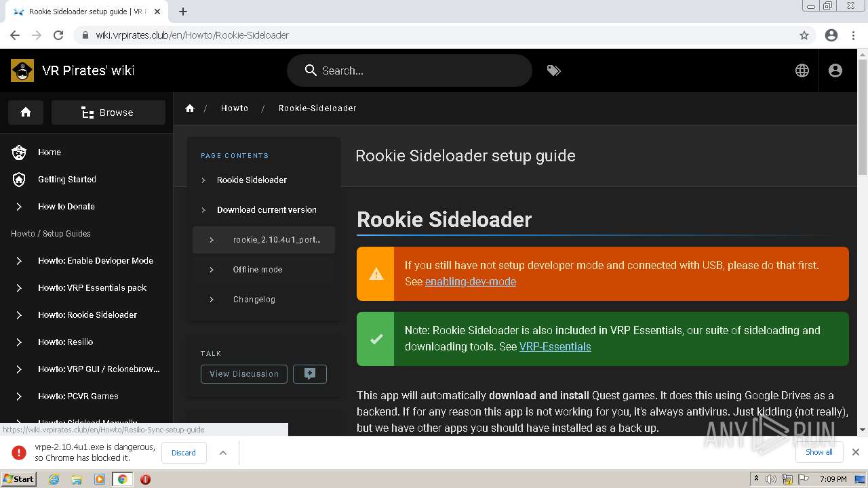Open Browse navigation tab
The image size is (868, 488).
(x=108, y=113)
